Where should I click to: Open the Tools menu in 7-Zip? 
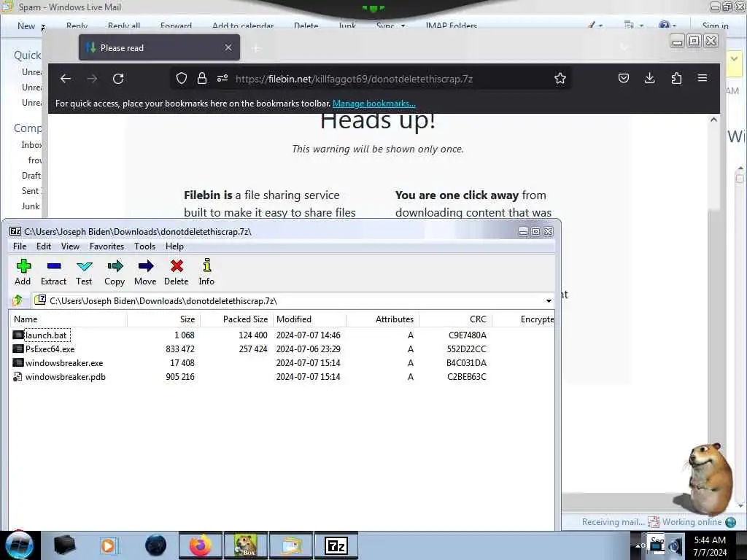(145, 246)
